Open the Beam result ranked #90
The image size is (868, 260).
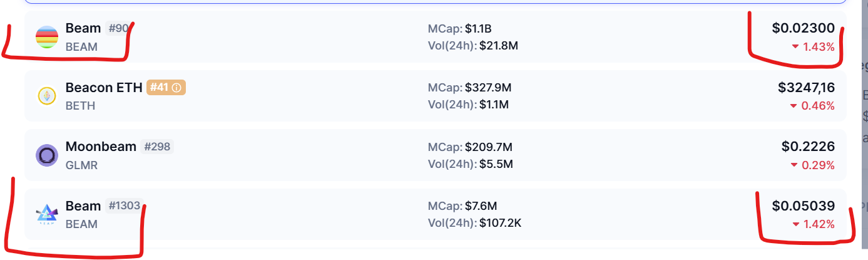(436, 37)
